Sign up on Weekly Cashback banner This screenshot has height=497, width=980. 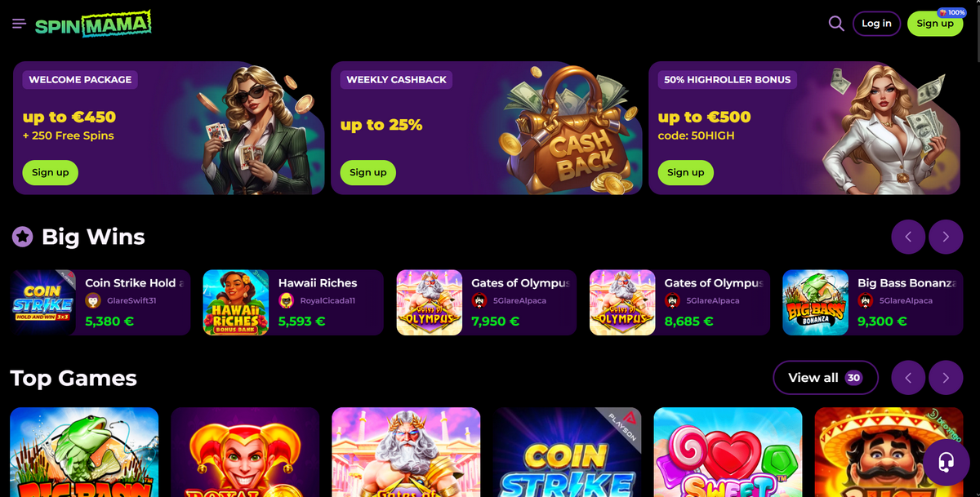(367, 172)
